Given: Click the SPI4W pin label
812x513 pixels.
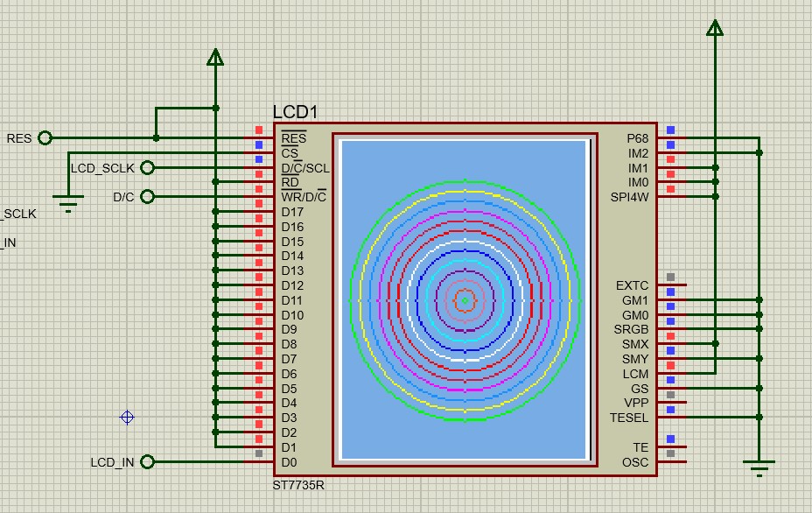Looking at the screenshot, I should point(630,197).
